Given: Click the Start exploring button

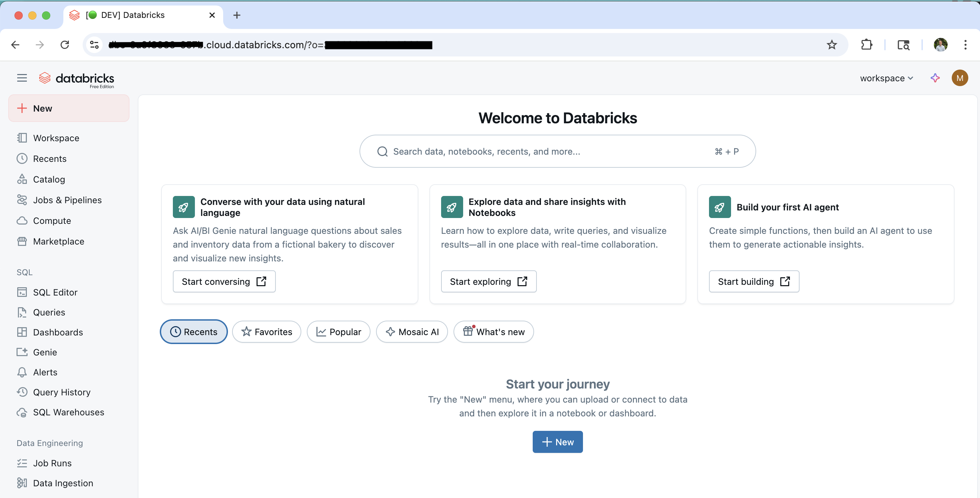Looking at the screenshot, I should pos(489,281).
